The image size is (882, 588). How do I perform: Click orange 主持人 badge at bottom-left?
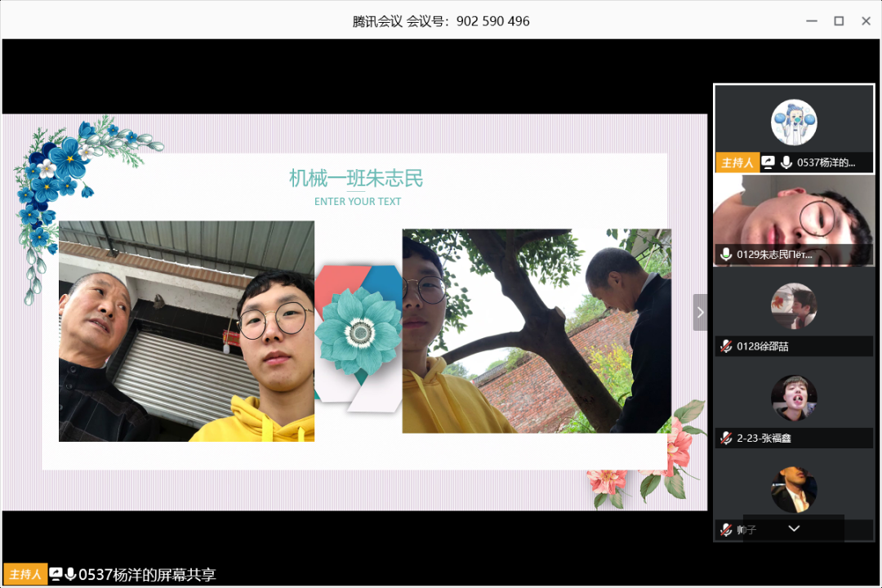coord(25,574)
